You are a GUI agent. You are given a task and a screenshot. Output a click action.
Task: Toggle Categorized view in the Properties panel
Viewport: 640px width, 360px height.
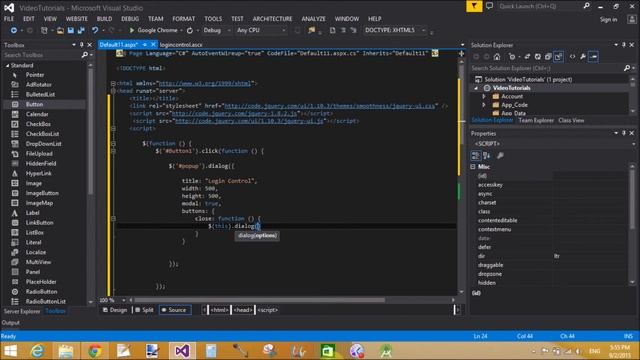tap(476, 156)
